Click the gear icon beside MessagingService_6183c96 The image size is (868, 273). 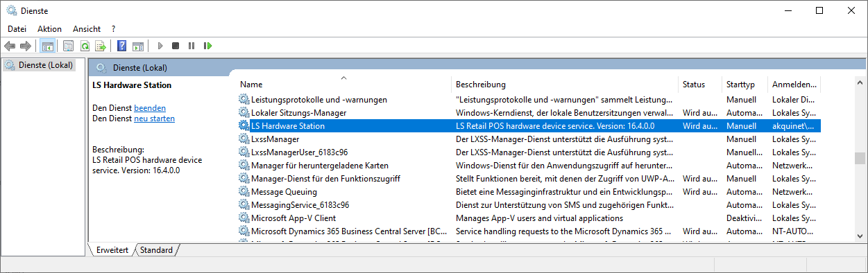[x=244, y=205]
